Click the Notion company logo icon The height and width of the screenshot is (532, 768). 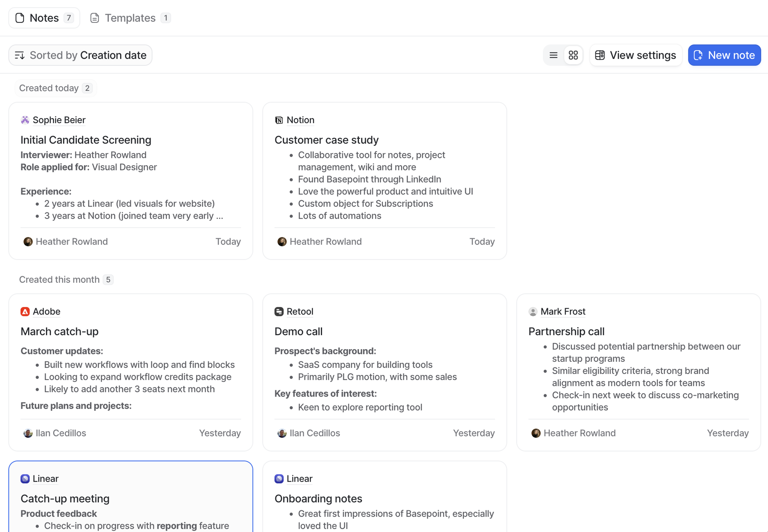click(x=279, y=120)
